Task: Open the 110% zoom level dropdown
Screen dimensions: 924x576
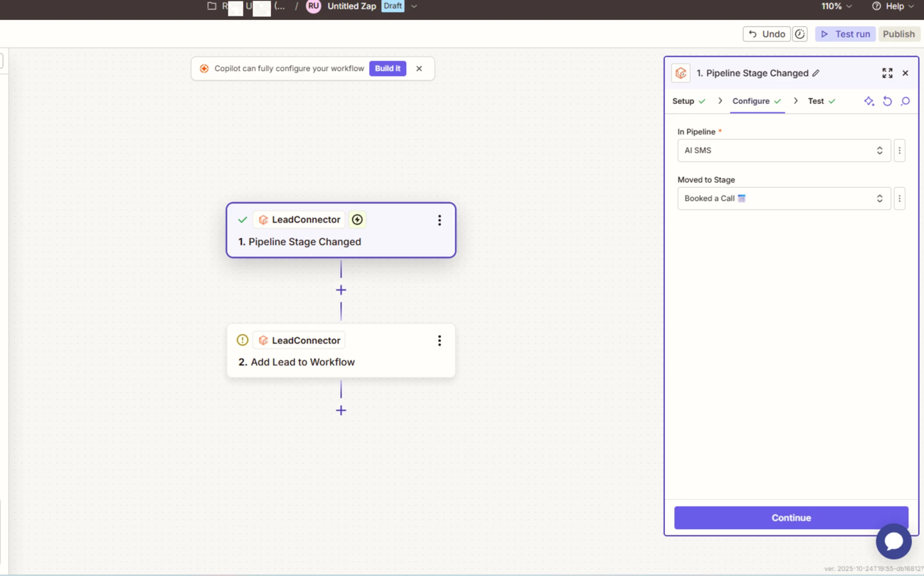Action: pos(836,6)
